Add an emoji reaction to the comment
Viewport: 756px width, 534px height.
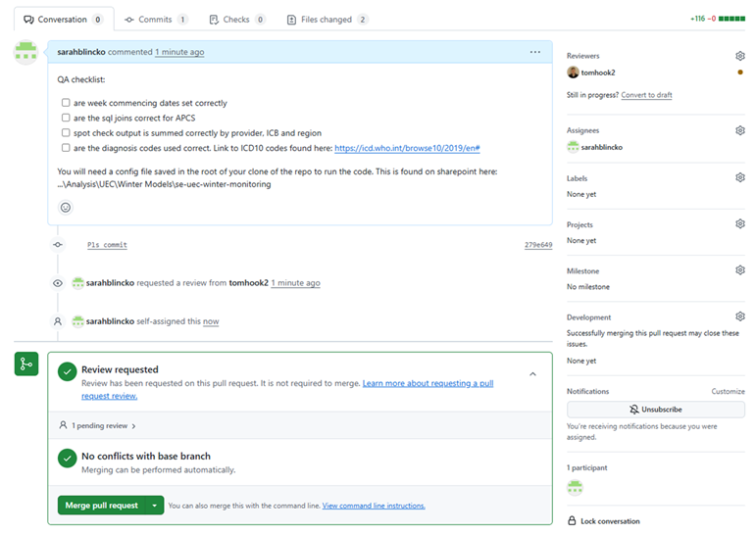coord(66,207)
